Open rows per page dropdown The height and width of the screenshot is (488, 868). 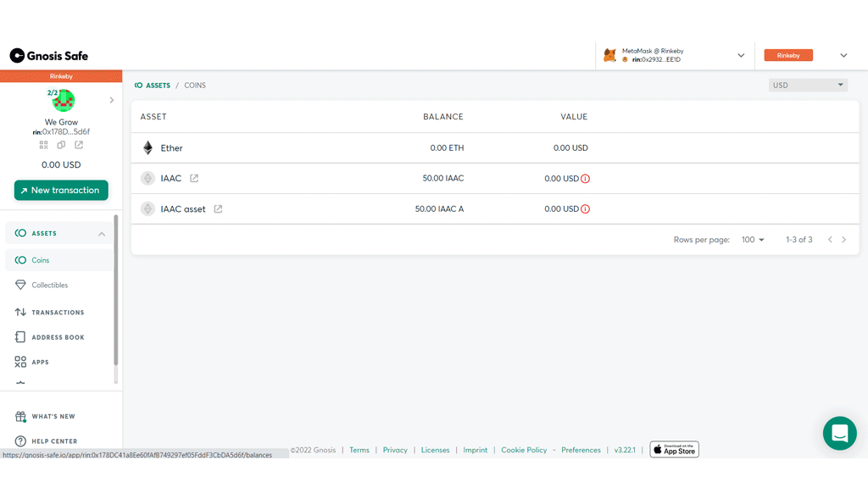[x=753, y=240]
